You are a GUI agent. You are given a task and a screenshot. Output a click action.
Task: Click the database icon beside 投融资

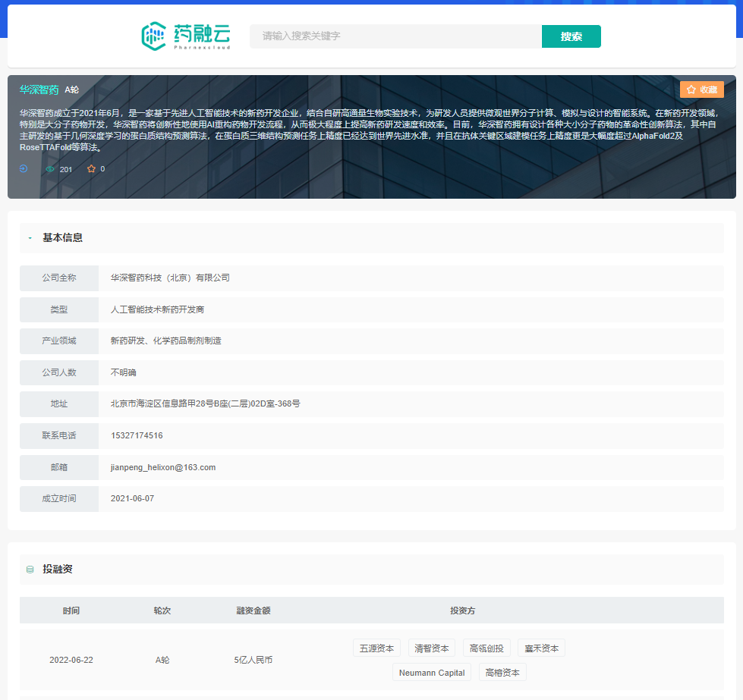(x=30, y=570)
